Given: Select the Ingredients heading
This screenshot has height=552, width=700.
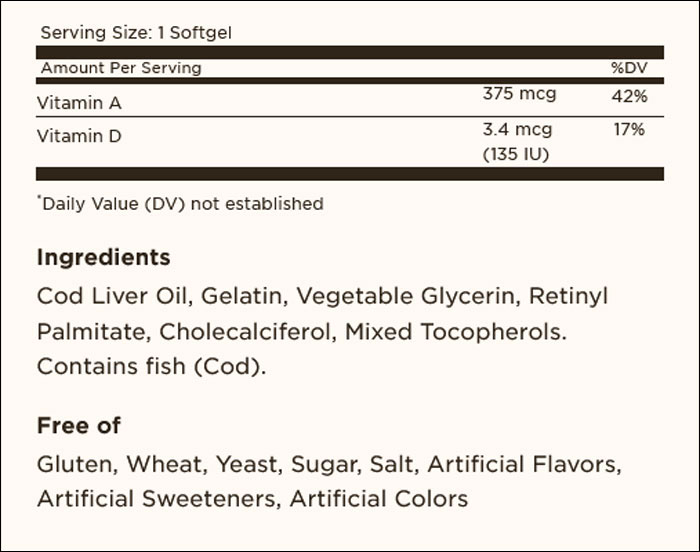Looking at the screenshot, I should (104, 258).
